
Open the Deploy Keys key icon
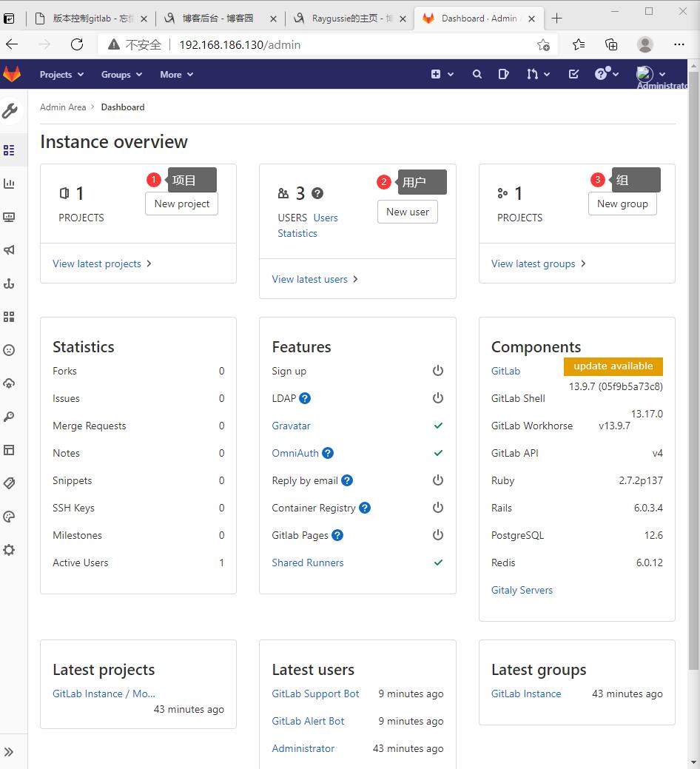click(9, 417)
